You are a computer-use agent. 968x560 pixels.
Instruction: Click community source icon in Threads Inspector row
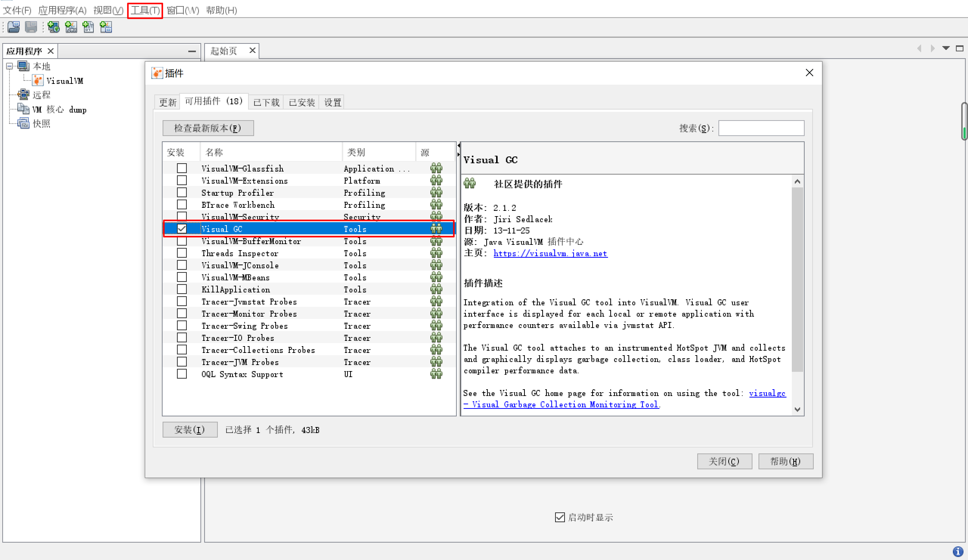tap(436, 253)
